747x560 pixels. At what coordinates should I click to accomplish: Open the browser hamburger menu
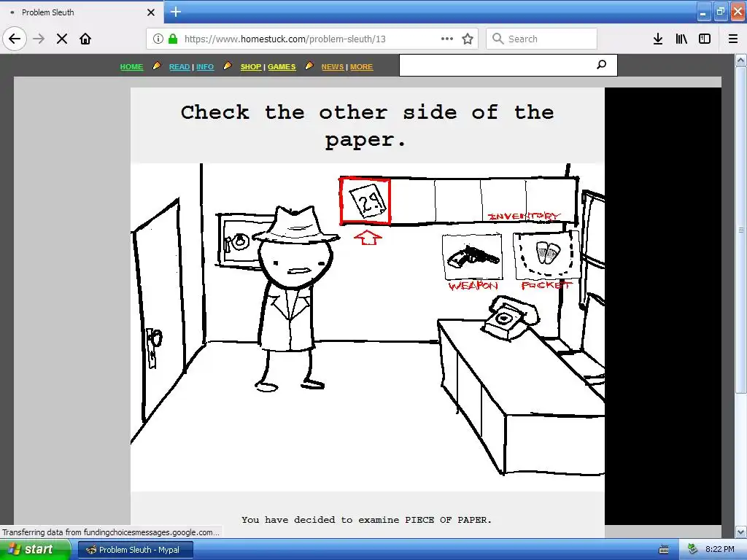(733, 39)
